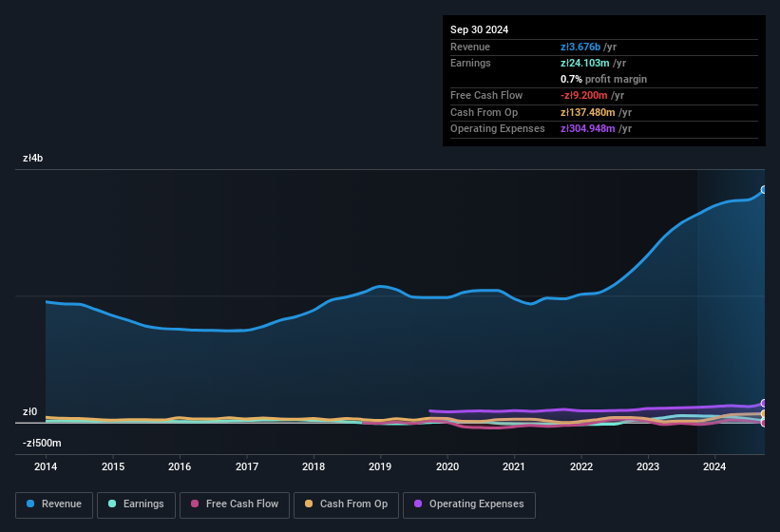Toggle the Operating Expenses legend button

pyautogui.click(x=469, y=504)
